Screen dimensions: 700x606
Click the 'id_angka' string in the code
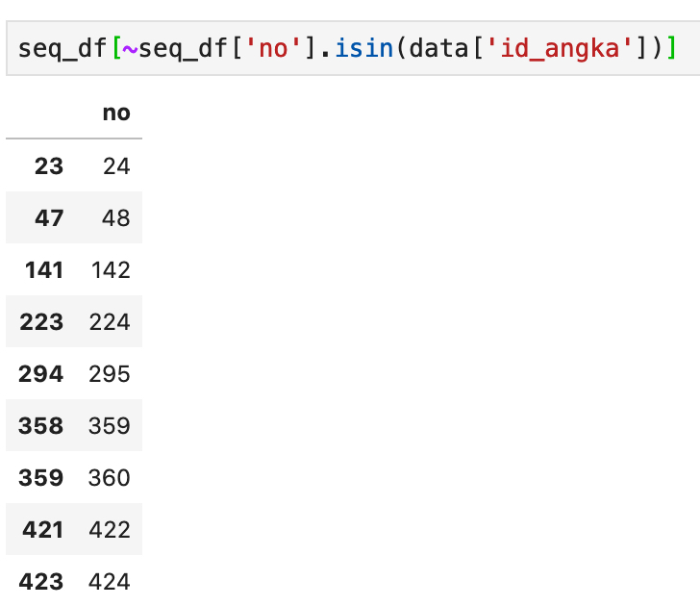point(560,48)
